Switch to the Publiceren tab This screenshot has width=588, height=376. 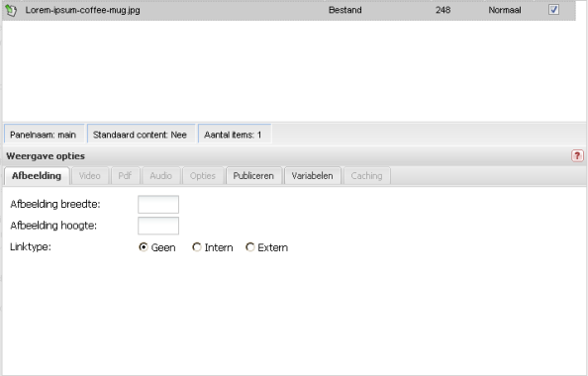coord(253,176)
